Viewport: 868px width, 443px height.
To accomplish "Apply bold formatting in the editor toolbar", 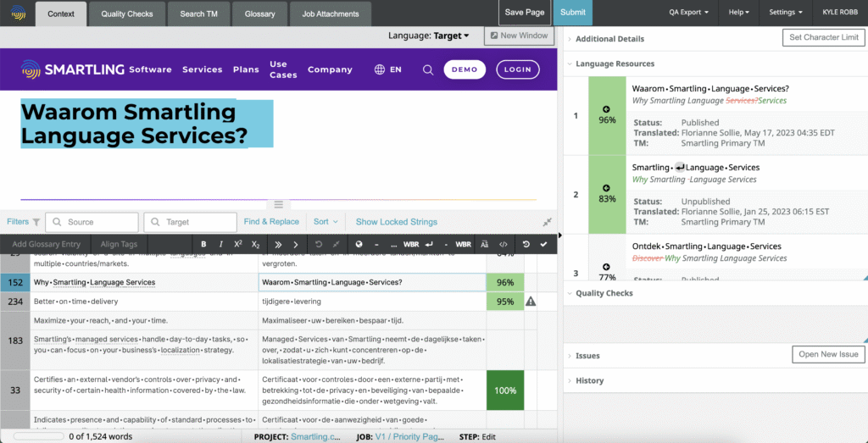I will [x=203, y=245].
